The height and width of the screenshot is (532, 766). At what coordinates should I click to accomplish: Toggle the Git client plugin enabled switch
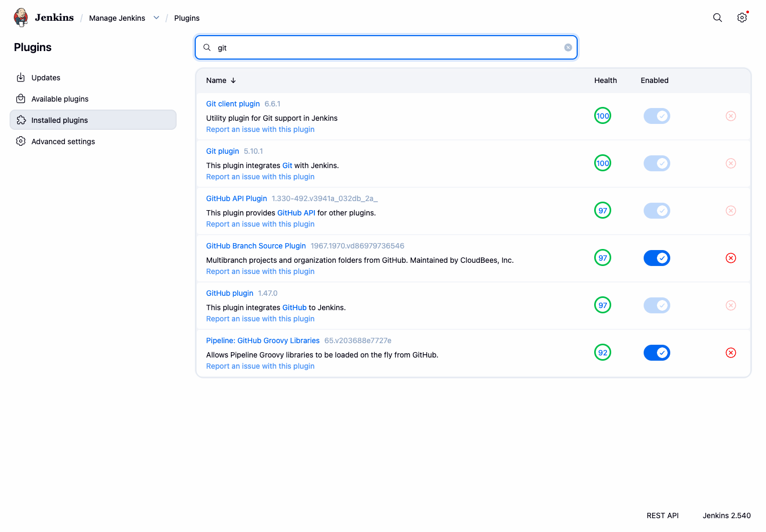coord(657,116)
